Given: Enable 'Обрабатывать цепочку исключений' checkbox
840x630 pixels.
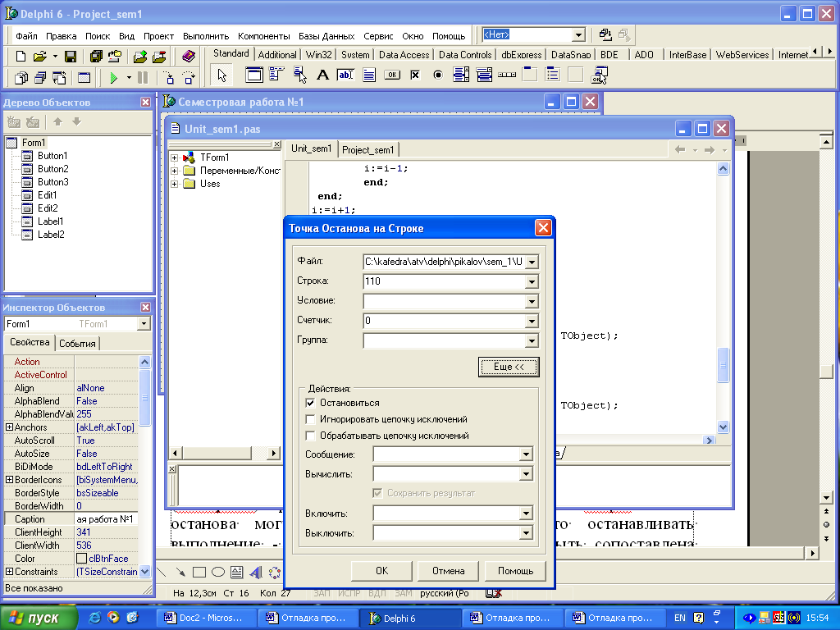Looking at the screenshot, I should pos(310,436).
